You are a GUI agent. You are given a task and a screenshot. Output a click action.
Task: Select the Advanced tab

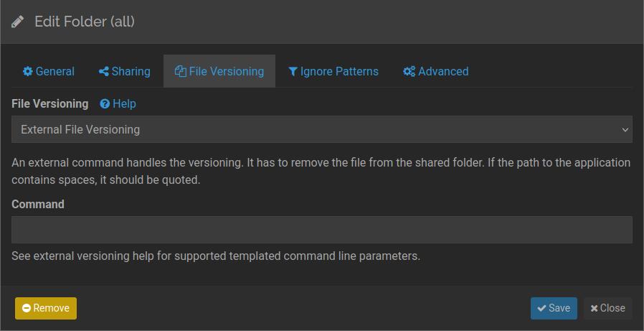click(436, 72)
